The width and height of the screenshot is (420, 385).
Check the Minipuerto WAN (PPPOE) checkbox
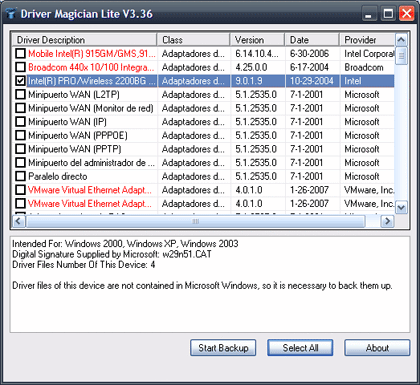(21, 135)
